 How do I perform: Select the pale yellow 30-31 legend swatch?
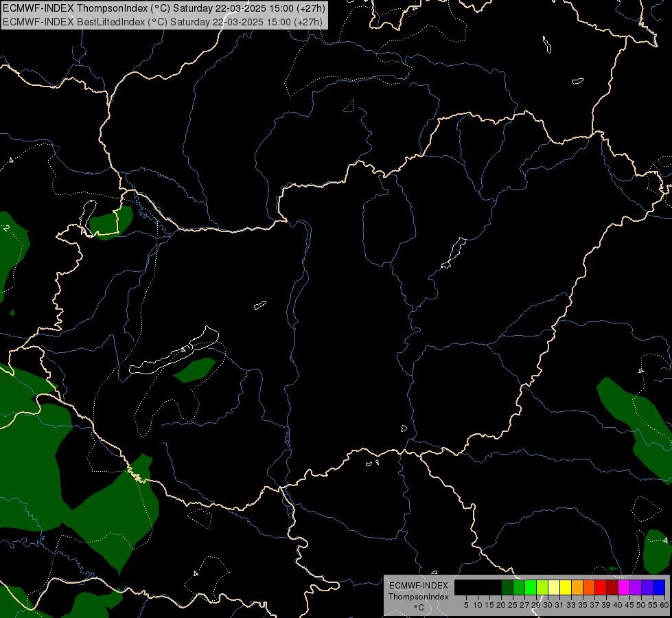pos(554,588)
